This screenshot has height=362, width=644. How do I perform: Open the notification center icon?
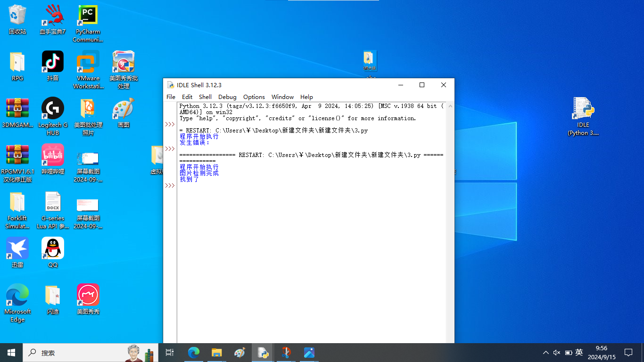click(628, 353)
